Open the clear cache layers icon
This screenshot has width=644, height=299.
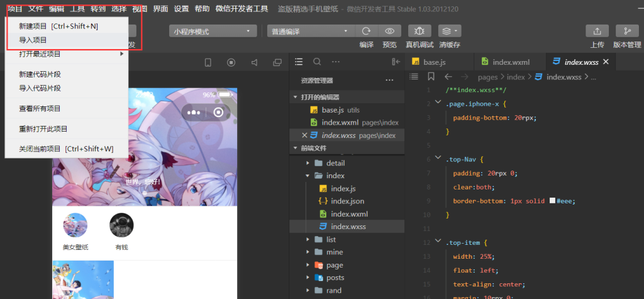450,31
